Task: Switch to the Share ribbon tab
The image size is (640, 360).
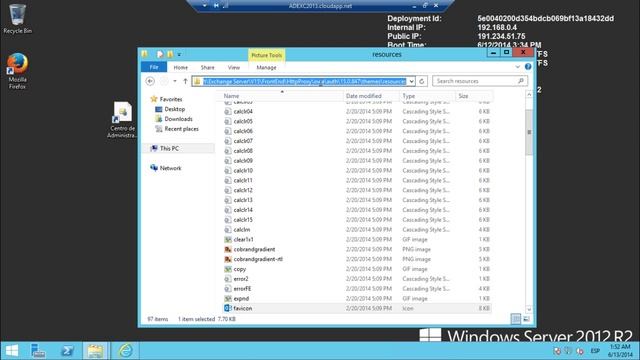Action: tap(207, 67)
